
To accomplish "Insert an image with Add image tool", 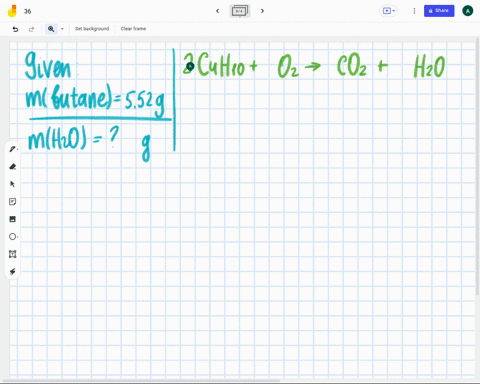I will click(13, 219).
